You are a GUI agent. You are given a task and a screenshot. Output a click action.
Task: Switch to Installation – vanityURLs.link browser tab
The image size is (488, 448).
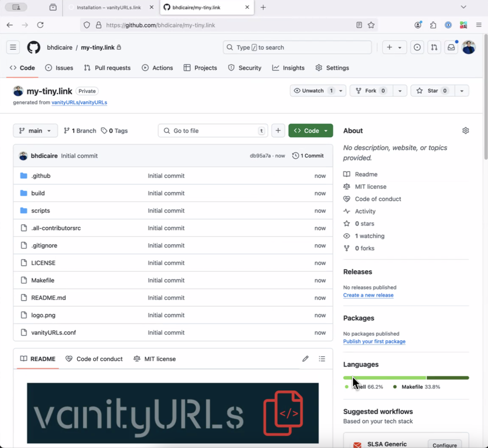click(109, 7)
